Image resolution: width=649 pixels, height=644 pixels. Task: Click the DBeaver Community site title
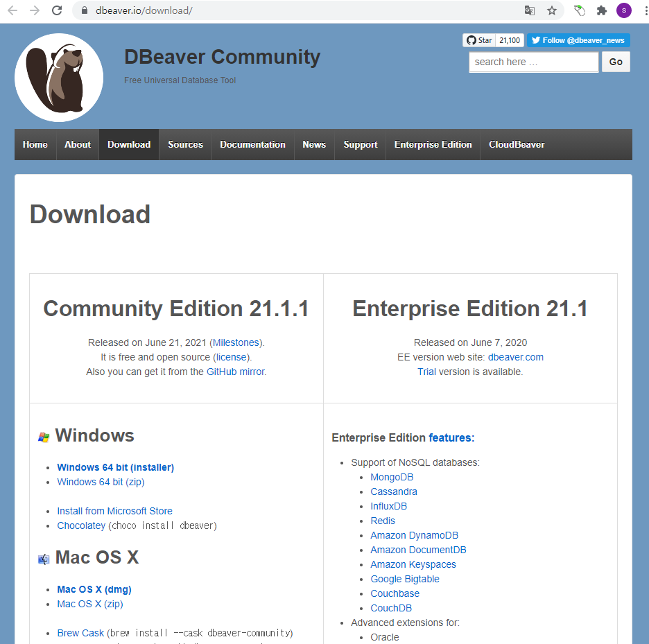click(223, 57)
